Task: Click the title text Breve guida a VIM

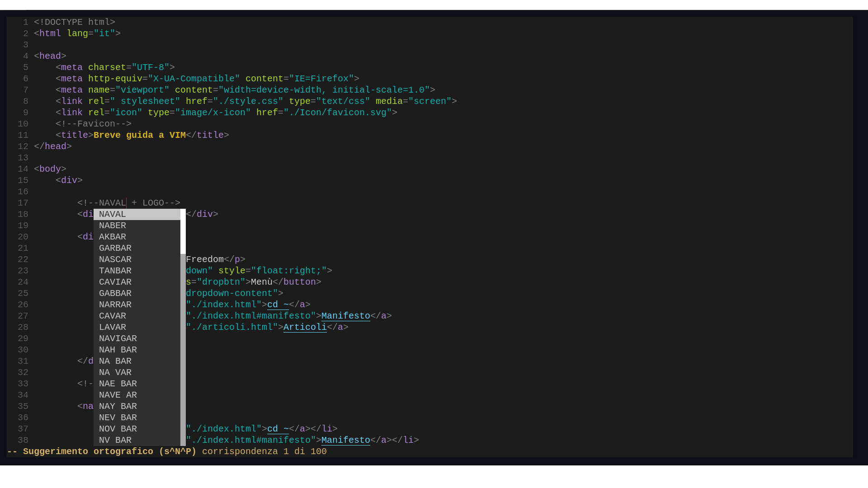Action: pyautogui.click(x=139, y=135)
